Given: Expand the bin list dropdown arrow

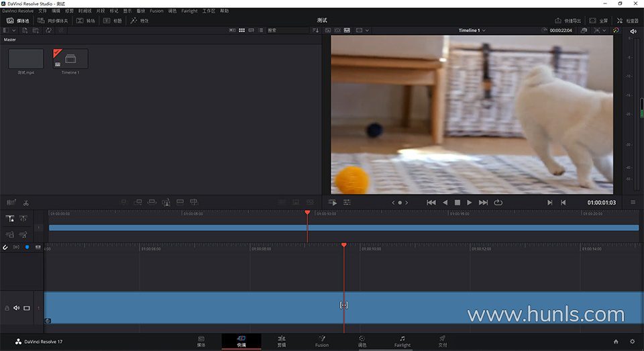Looking at the screenshot, I should pyautogui.click(x=14, y=30).
